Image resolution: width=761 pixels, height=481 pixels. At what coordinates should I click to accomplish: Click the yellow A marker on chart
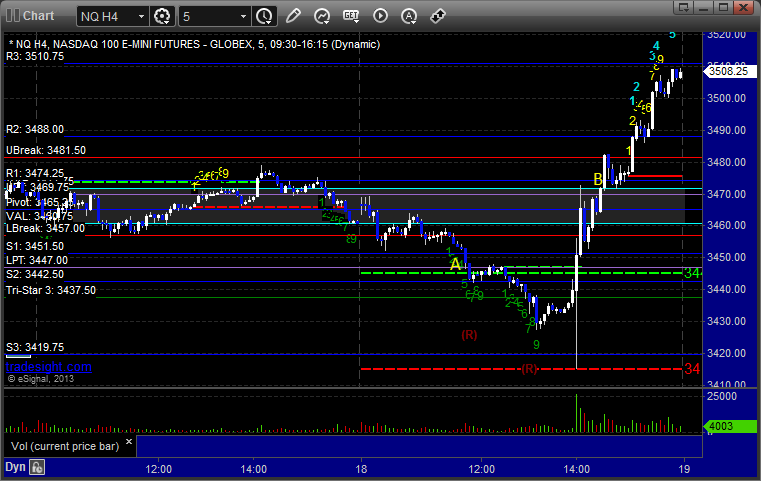(x=455, y=265)
